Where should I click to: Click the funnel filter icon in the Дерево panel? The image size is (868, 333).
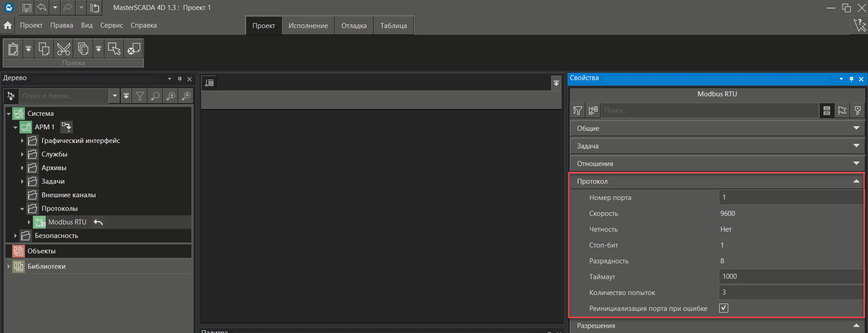coord(140,96)
